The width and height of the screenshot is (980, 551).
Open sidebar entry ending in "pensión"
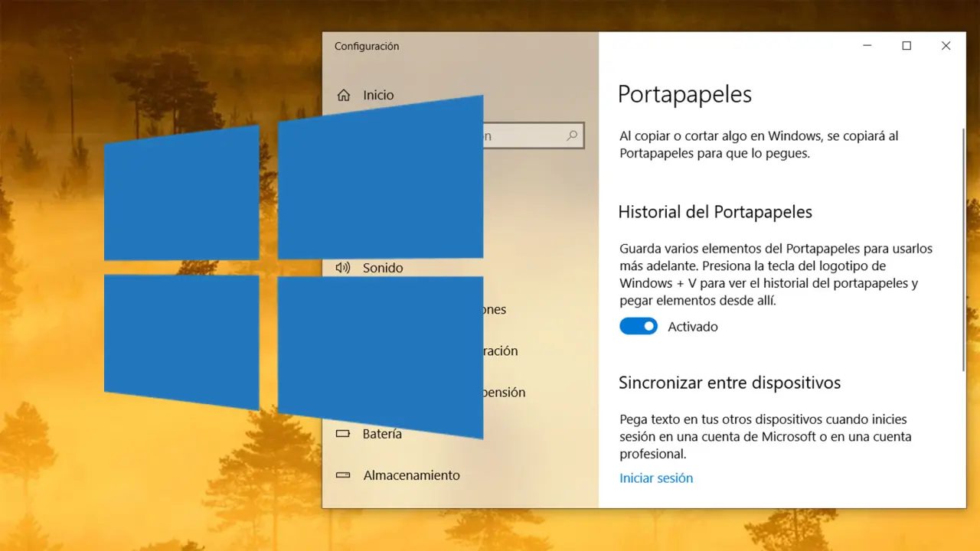504,393
